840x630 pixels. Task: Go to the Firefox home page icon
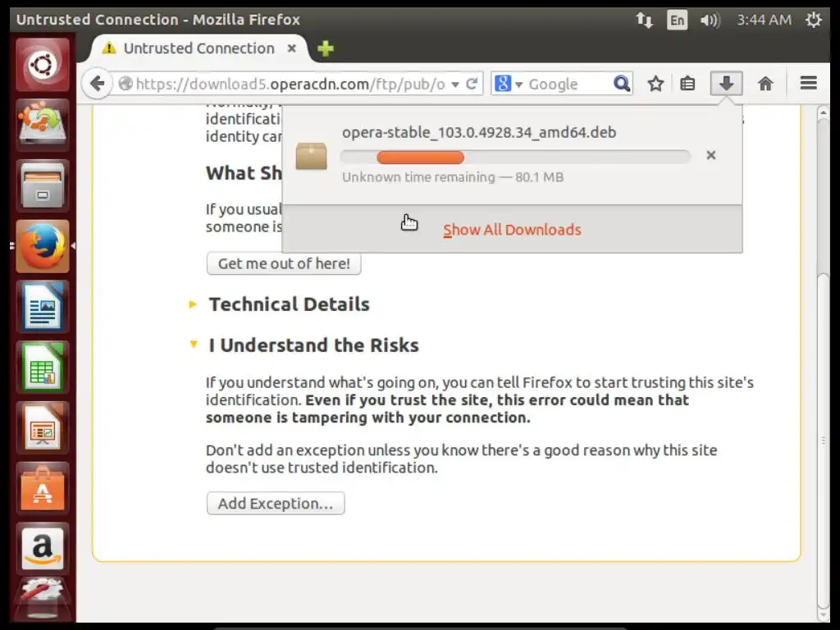tap(765, 84)
